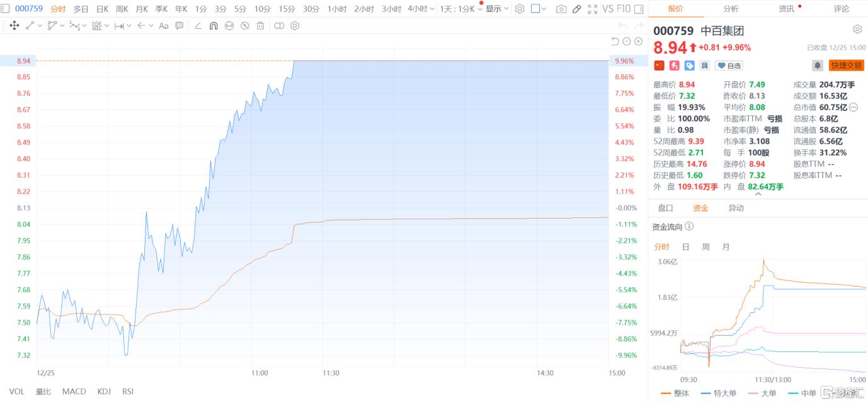Switch to 盘口 order book tab

click(666, 208)
